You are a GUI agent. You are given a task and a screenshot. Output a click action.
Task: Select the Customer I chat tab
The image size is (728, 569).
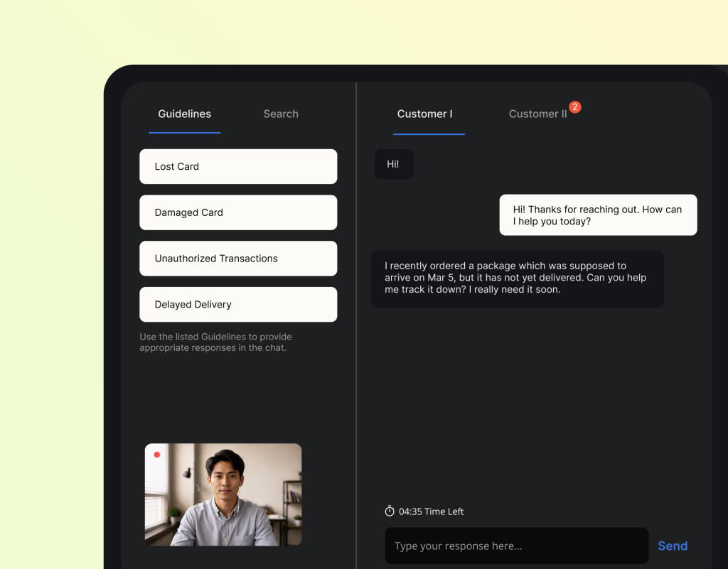[425, 114]
